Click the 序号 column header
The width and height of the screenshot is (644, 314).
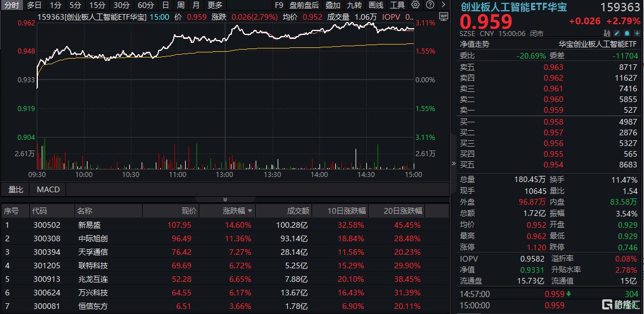tap(11, 211)
